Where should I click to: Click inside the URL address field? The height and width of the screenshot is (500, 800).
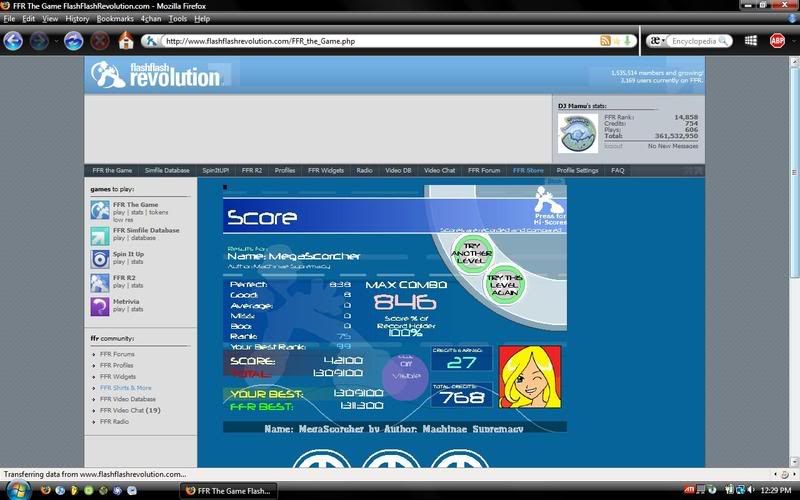(x=370, y=41)
